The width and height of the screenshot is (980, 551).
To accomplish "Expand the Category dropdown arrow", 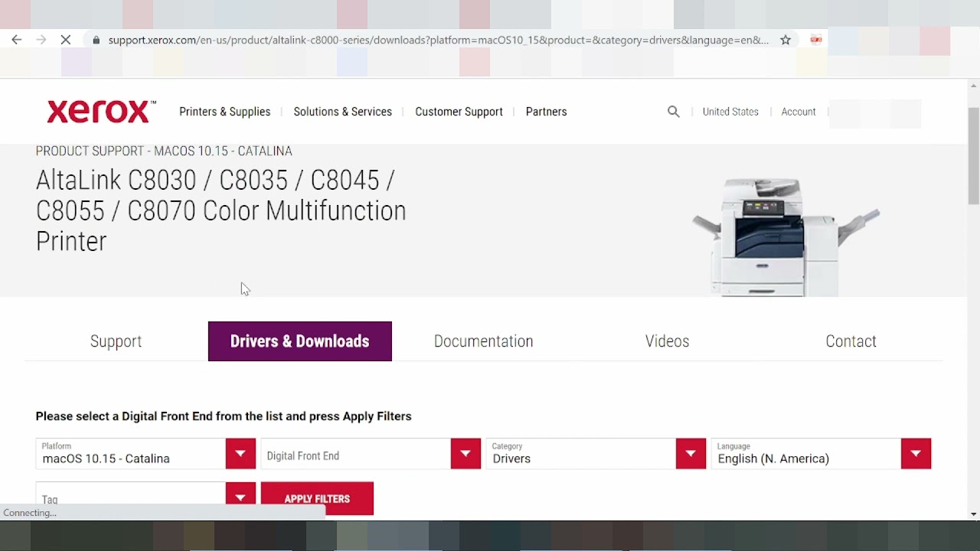I will (691, 454).
